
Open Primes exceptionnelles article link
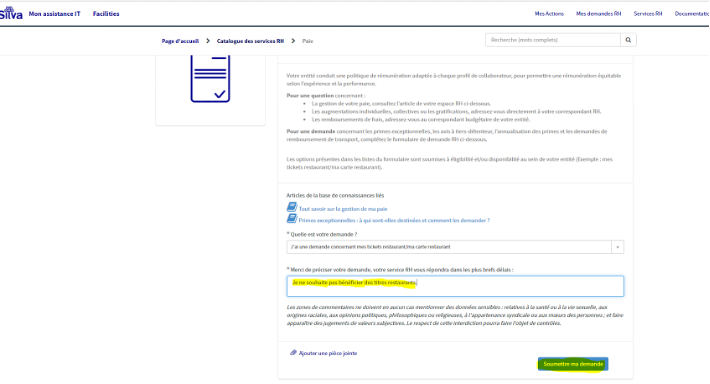click(394, 221)
